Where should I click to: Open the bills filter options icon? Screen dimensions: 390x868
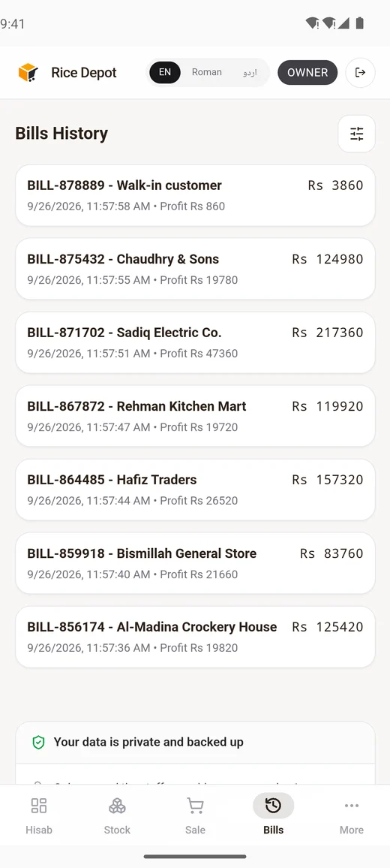coord(356,134)
